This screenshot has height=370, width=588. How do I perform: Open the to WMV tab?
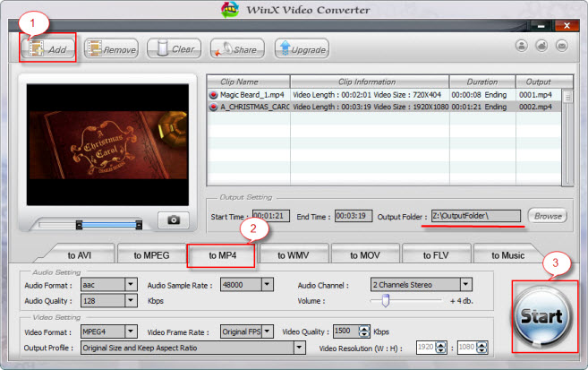click(294, 255)
